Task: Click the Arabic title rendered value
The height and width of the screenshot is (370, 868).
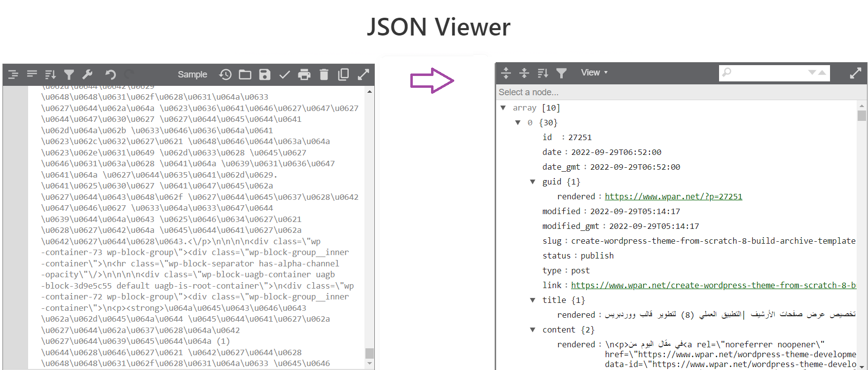Action: (x=730, y=315)
